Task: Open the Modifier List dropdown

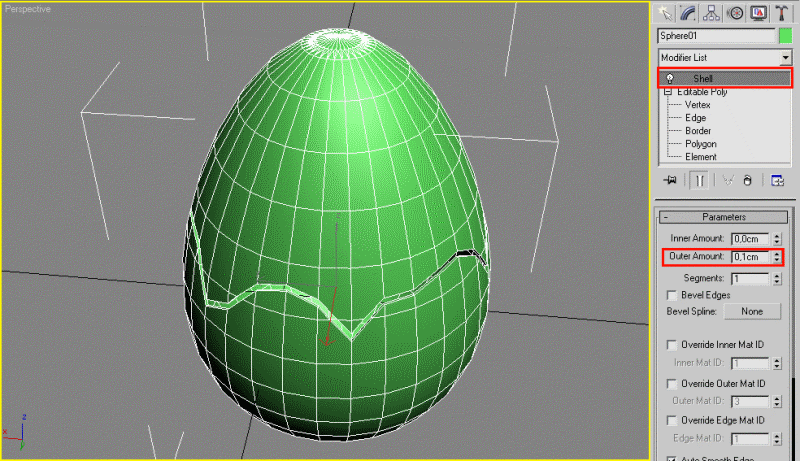Action: tap(724, 58)
